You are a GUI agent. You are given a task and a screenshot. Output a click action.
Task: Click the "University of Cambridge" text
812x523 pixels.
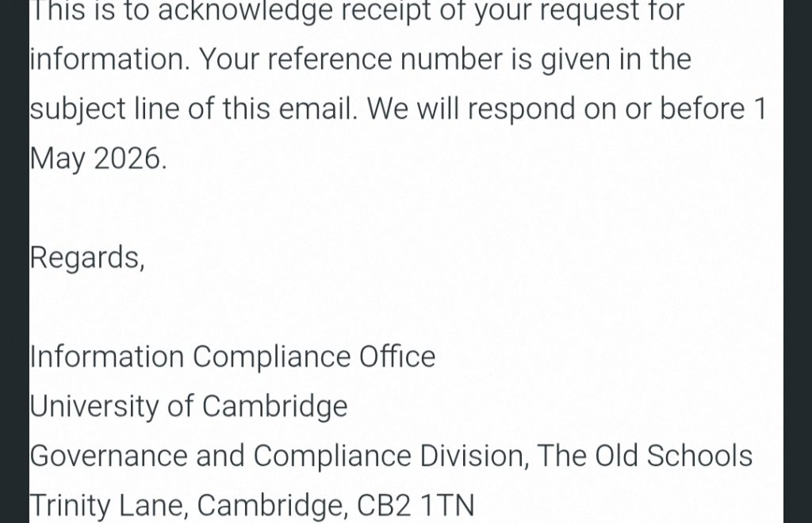point(189,406)
